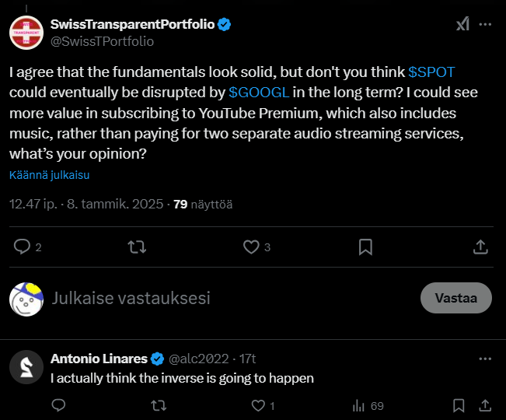
Task: Like Antonio Linares' reply
Action: [259, 405]
